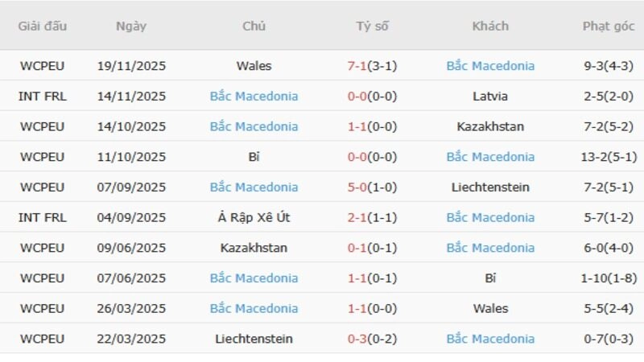Click Bắc Macedonia link in 07/09/2025 row
This screenshot has height=362, width=644.
pos(254,187)
